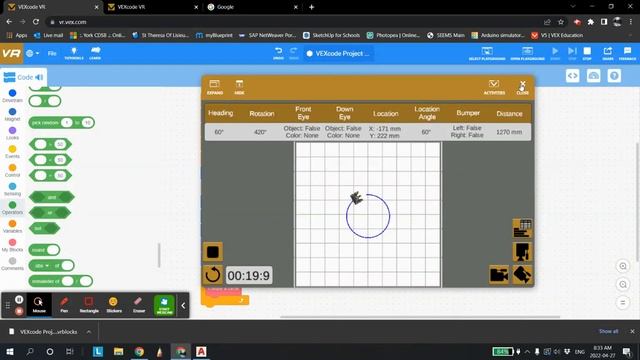Click the Share icon
The width and height of the screenshot is (640, 360).
point(608,53)
